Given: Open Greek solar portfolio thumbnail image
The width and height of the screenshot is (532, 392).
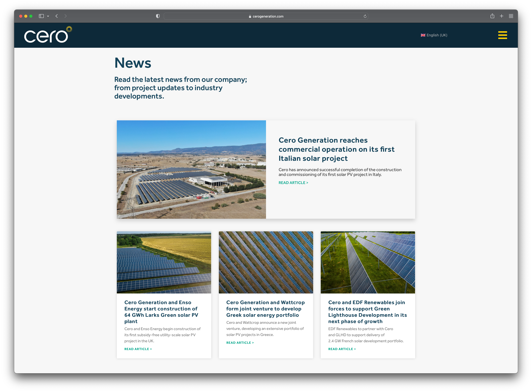Looking at the screenshot, I should click(266, 262).
